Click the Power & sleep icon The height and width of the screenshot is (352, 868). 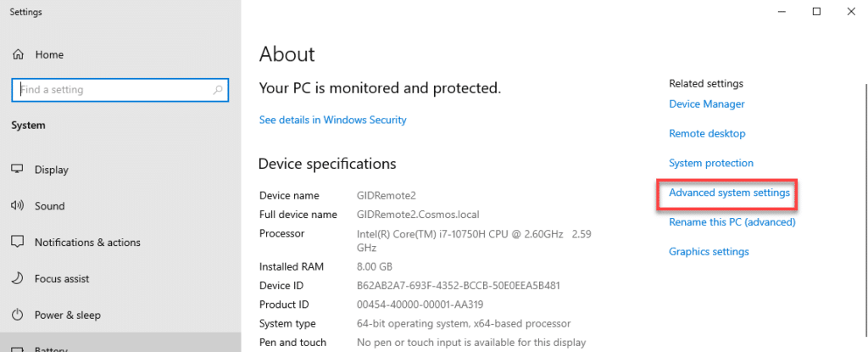pyautogui.click(x=18, y=316)
